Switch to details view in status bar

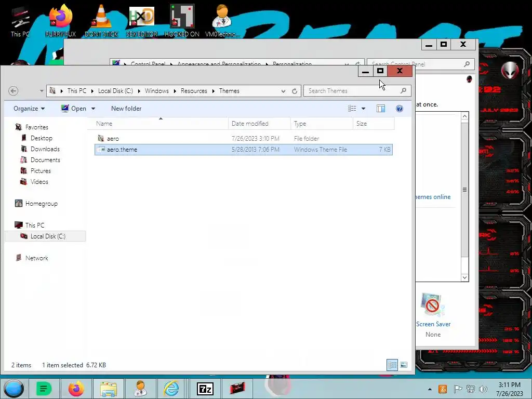(392, 365)
